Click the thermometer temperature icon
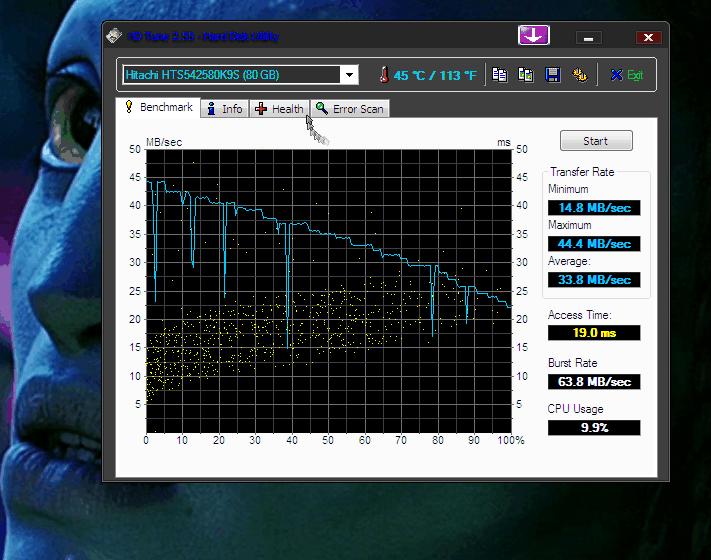Viewport: 711px width, 560px height. pyautogui.click(x=384, y=75)
